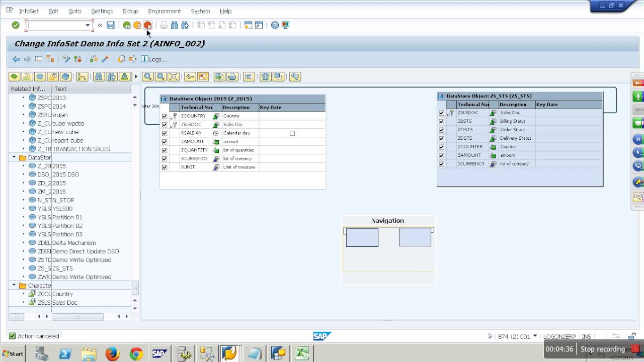
Task: Click the Save diskette icon
Action: 111,25
